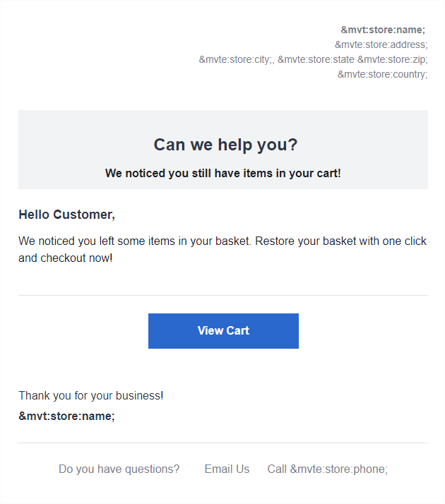Click the View Cart button
The image size is (445, 504).
(223, 331)
